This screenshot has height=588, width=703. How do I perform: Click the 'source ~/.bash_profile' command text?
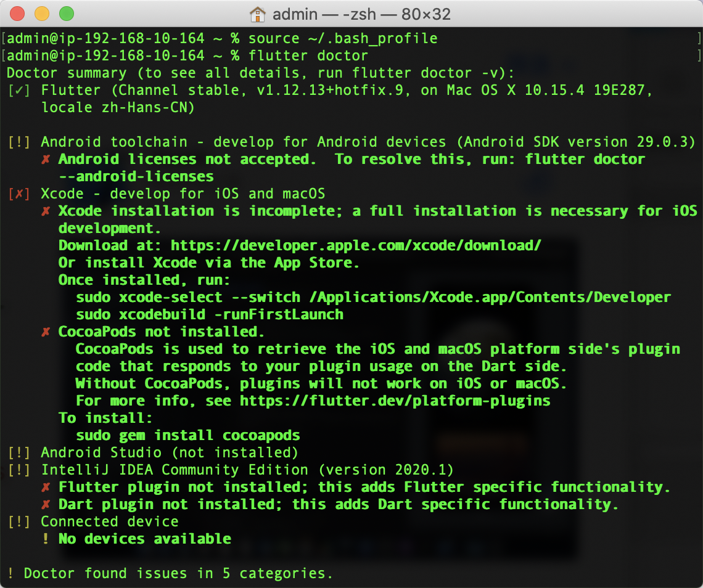click(x=343, y=39)
